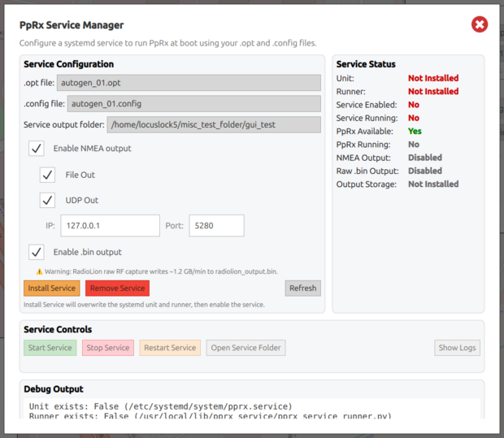Image resolution: width=504 pixels, height=438 pixels.
Task: Click the 'File Out' label
Action: 80,175
